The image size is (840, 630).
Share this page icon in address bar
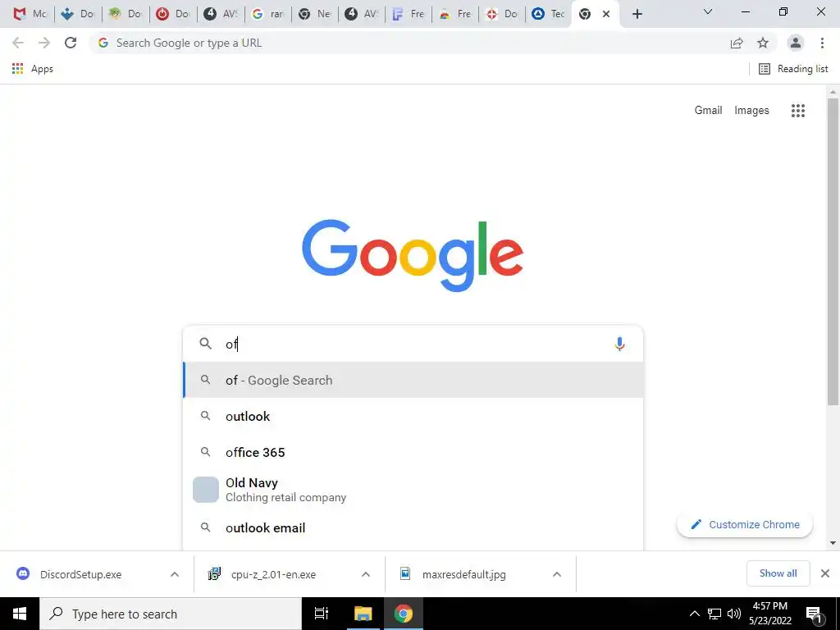tap(737, 43)
